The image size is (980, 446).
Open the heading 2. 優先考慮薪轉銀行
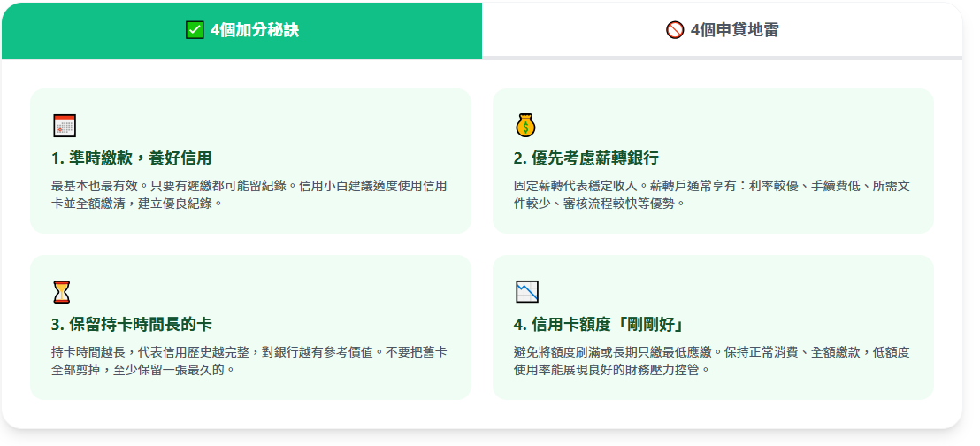pos(586,158)
